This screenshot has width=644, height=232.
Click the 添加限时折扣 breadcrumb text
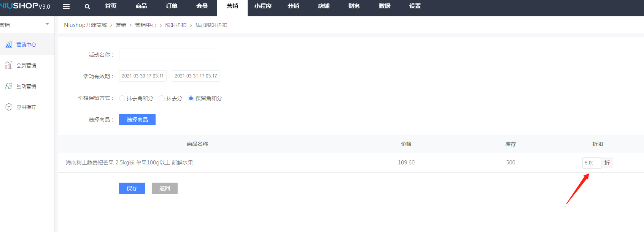pyautogui.click(x=211, y=25)
